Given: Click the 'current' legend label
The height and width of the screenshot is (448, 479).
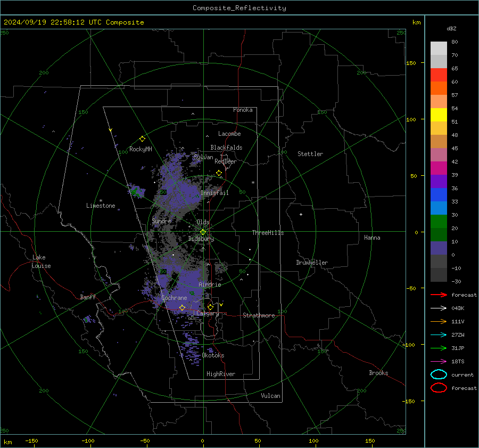Looking at the screenshot, I should coord(463,374).
